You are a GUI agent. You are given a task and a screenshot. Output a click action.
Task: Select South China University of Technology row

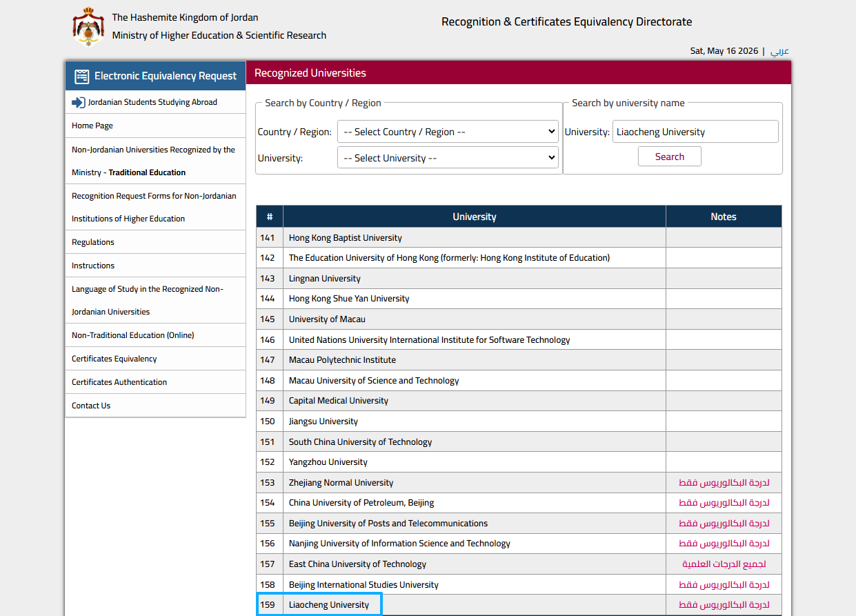pos(519,442)
